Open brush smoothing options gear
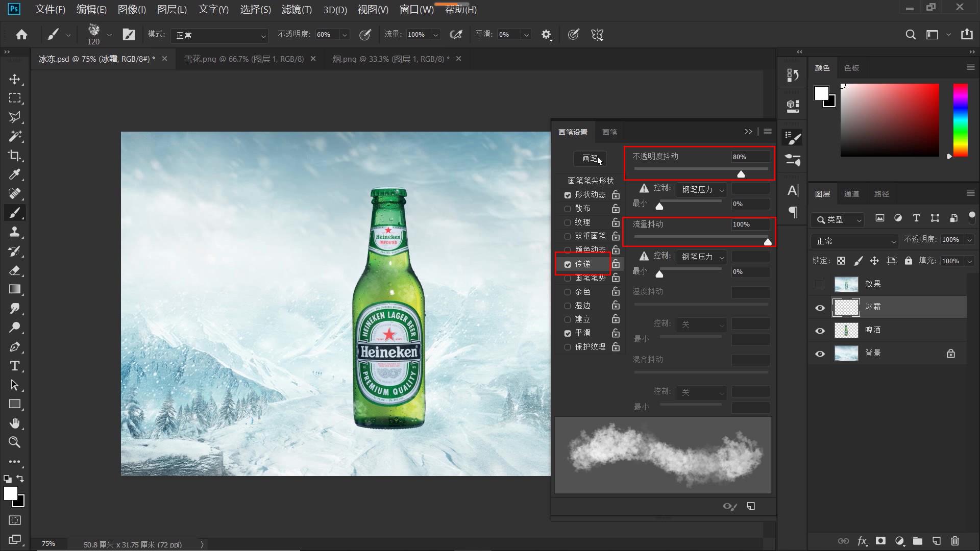 point(546,35)
